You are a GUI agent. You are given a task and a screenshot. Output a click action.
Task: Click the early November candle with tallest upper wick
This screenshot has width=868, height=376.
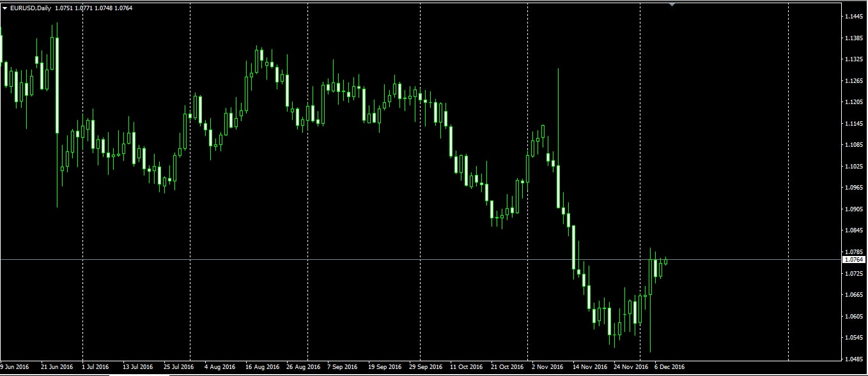[x=558, y=185]
